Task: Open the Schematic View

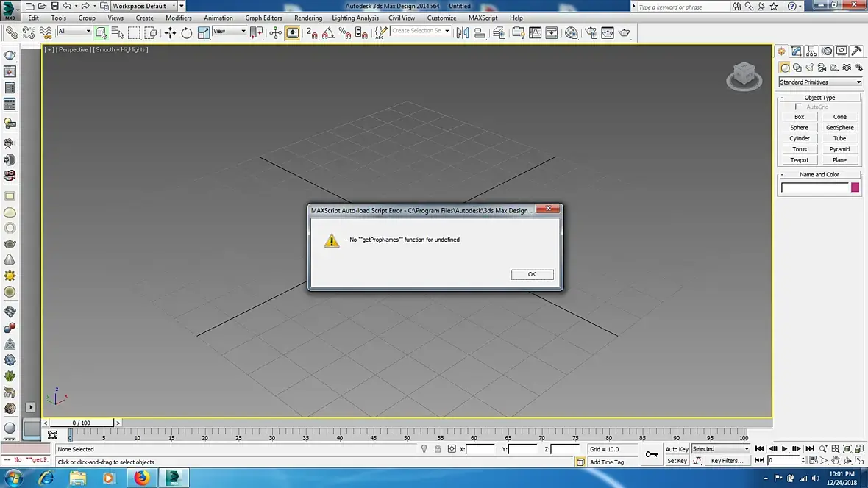Action: [552, 33]
